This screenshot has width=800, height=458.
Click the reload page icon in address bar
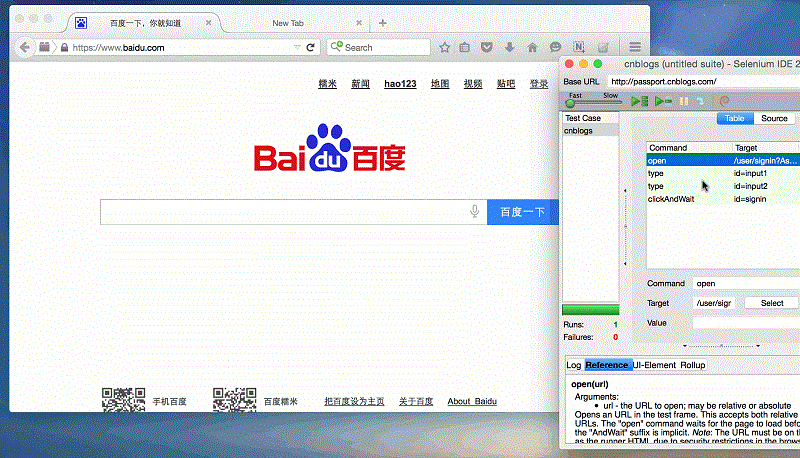pyautogui.click(x=310, y=47)
